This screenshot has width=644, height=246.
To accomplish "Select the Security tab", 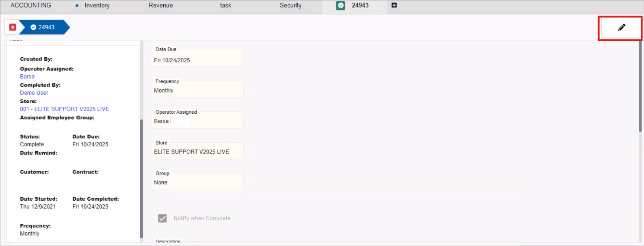I will point(290,6).
